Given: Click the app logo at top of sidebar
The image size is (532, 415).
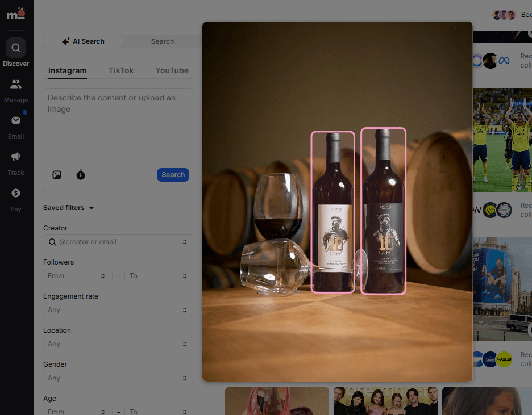Looking at the screenshot, I should click(16, 14).
